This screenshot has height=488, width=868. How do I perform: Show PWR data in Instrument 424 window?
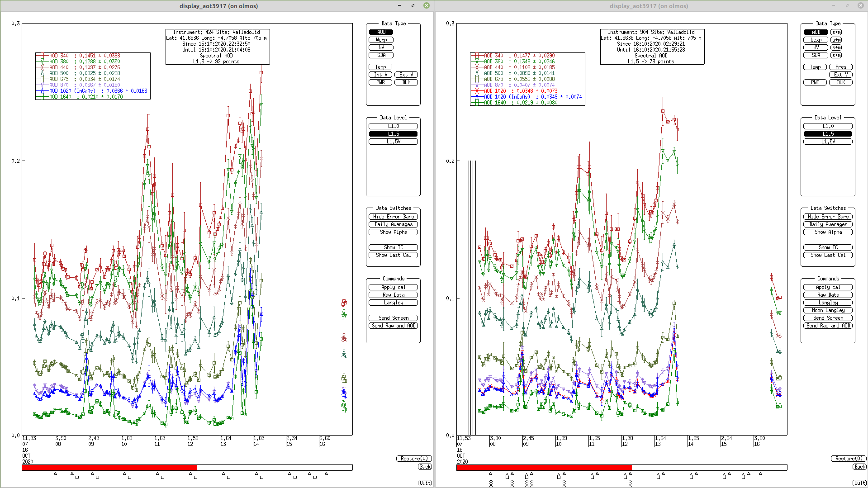click(x=380, y=82)
